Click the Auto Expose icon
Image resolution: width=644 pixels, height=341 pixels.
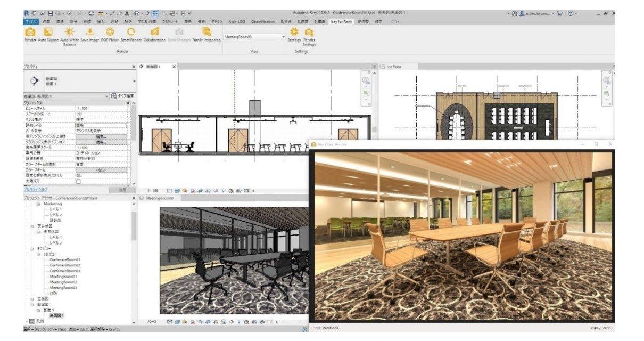(48, 33)
